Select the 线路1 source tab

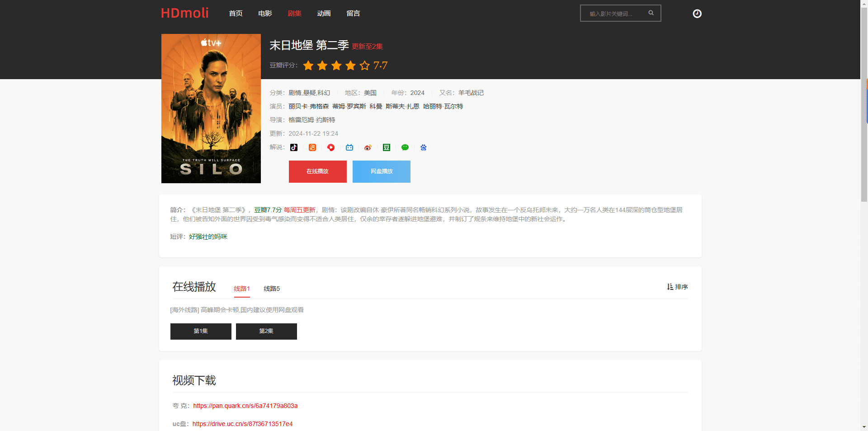[242, 289]
